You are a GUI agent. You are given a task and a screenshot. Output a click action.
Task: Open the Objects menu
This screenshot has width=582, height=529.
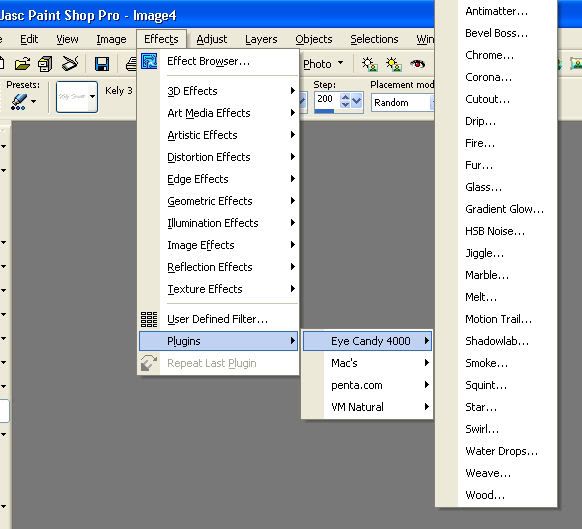click(x=314, y=39)
